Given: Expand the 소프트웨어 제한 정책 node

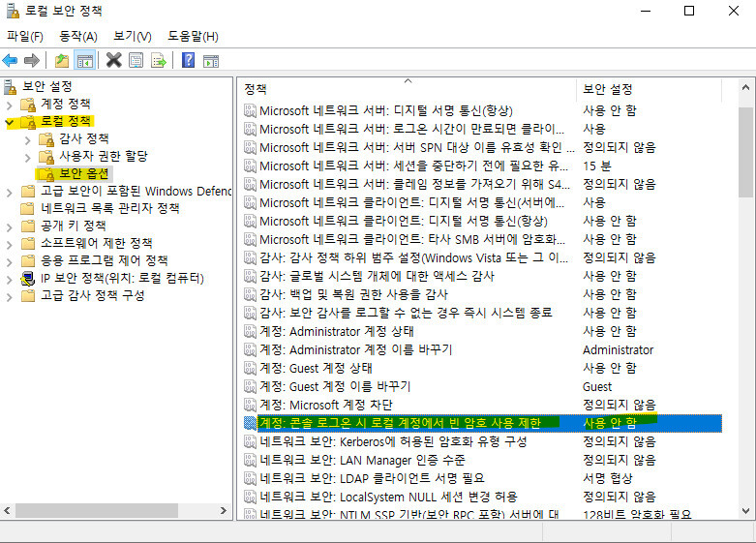Looking at the screenshot, I should click(9, 245).
